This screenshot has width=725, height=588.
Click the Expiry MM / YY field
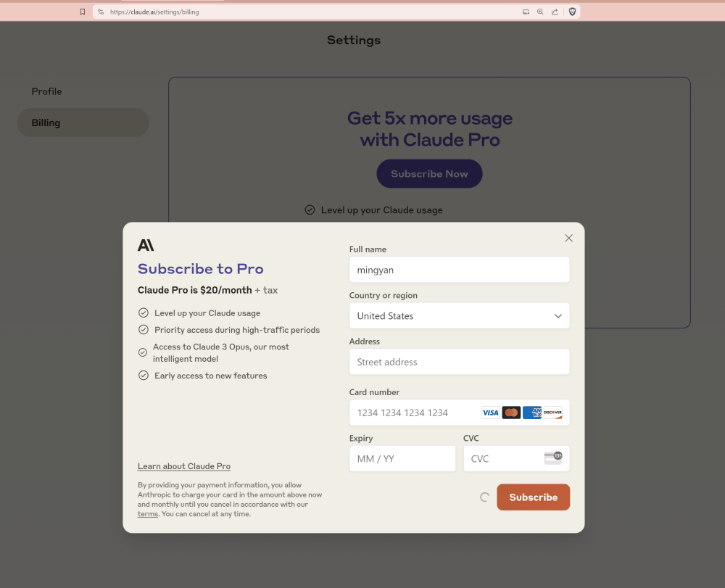[402, 459]
